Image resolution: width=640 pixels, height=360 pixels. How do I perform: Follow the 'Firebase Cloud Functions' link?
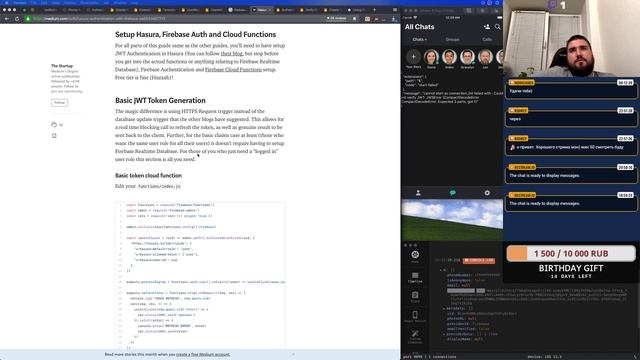coord(233,70)
